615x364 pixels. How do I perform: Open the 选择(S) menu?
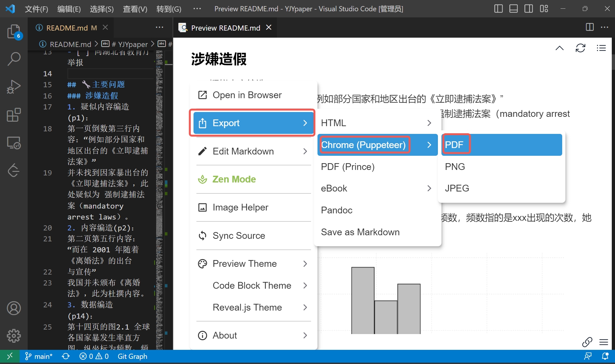[101, 9]
